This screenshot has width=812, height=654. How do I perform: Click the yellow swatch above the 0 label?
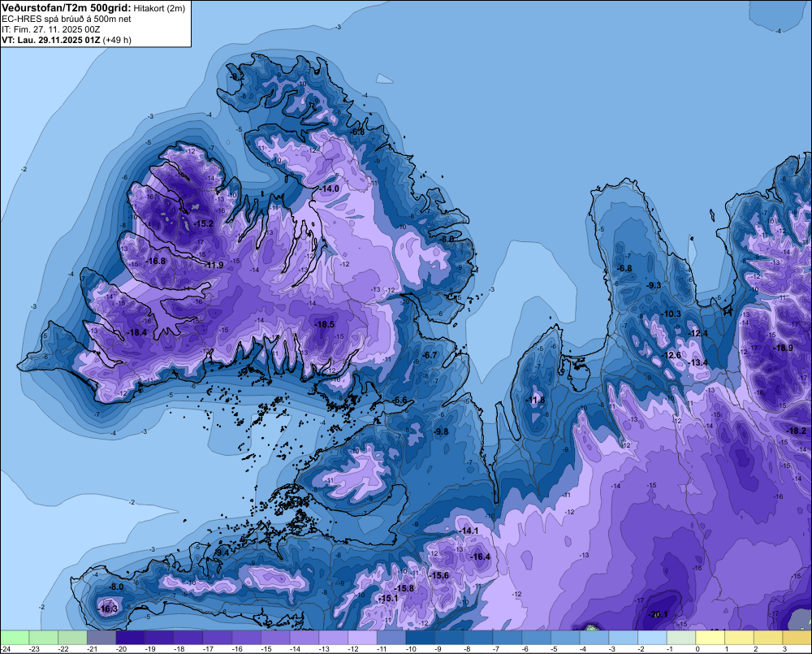(710, 637)
